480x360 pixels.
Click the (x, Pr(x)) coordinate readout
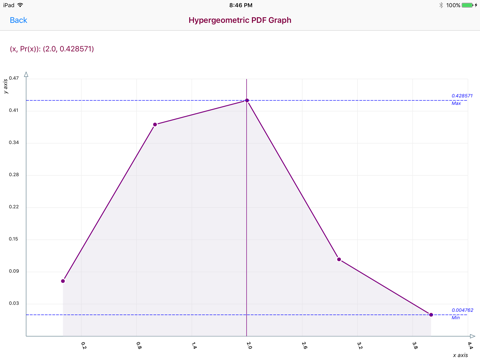coord(52,49)
